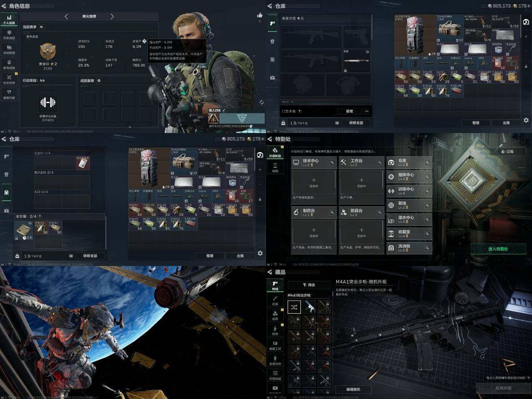
Task: Click 整理 in the warehouse with 门禁卡包
Action: (476, 123)
